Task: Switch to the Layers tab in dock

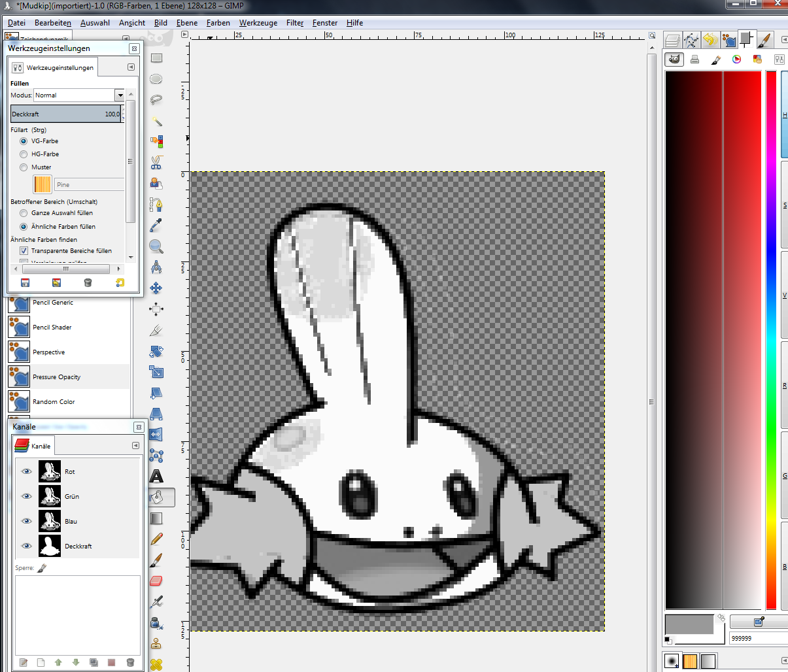Action: (x=673, y=40)
